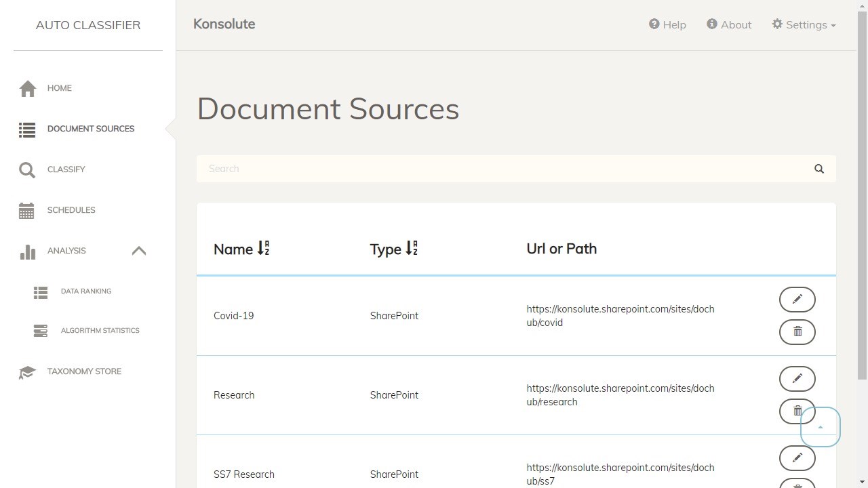
Task: Click the Analysis bar chart icon
Action: click(27, 251)
